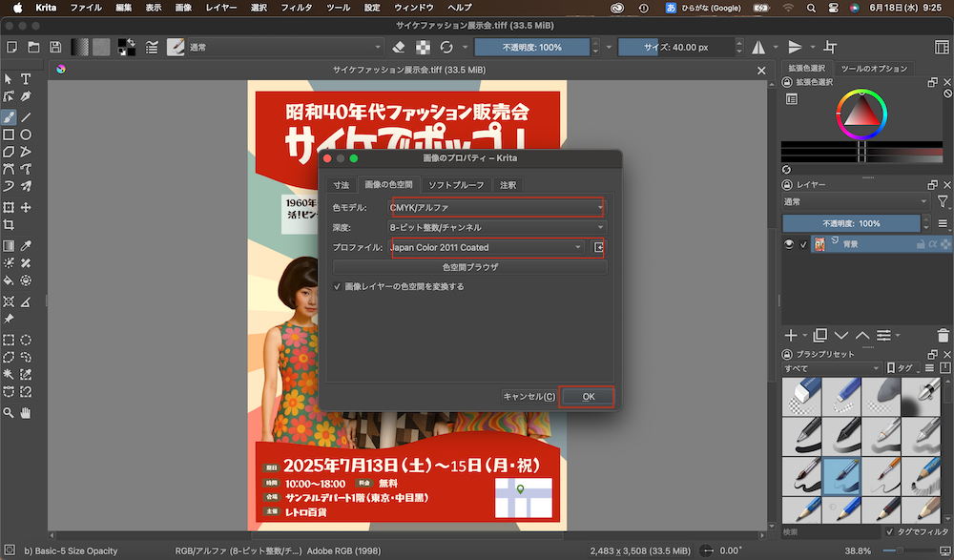Select the Zoom tool

pyautogui.click(x=9, y=413)
